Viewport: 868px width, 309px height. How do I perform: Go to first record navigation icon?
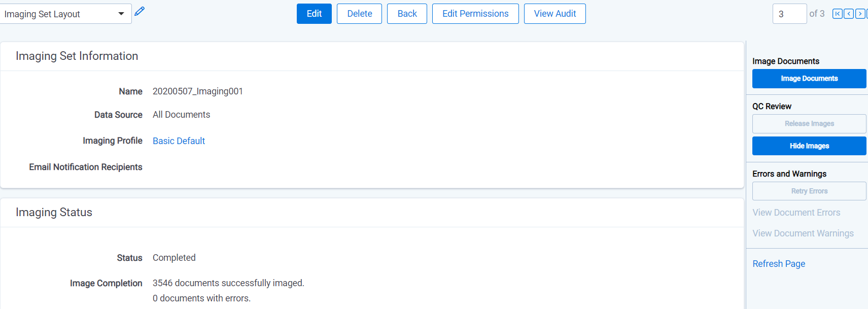point(838,14)
